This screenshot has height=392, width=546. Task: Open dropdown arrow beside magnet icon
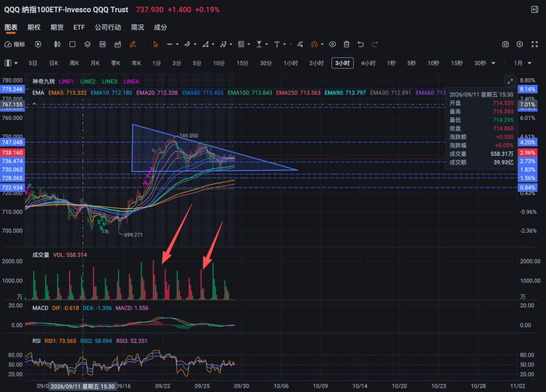pos(322,44)
